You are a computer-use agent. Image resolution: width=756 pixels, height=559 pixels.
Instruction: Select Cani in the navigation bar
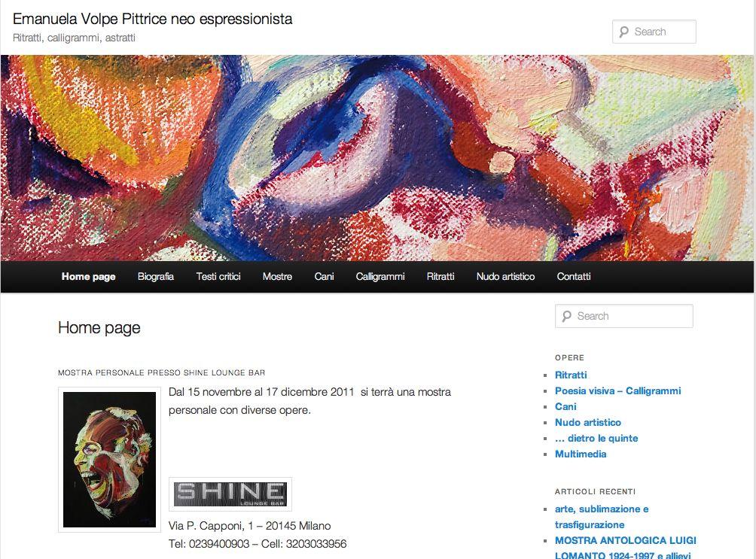point(324,277)
